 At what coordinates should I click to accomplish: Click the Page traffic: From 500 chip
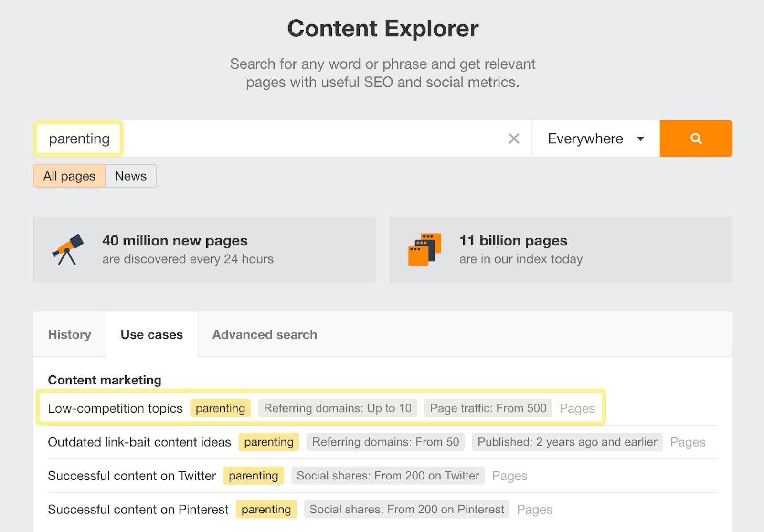tap(488, 408)
